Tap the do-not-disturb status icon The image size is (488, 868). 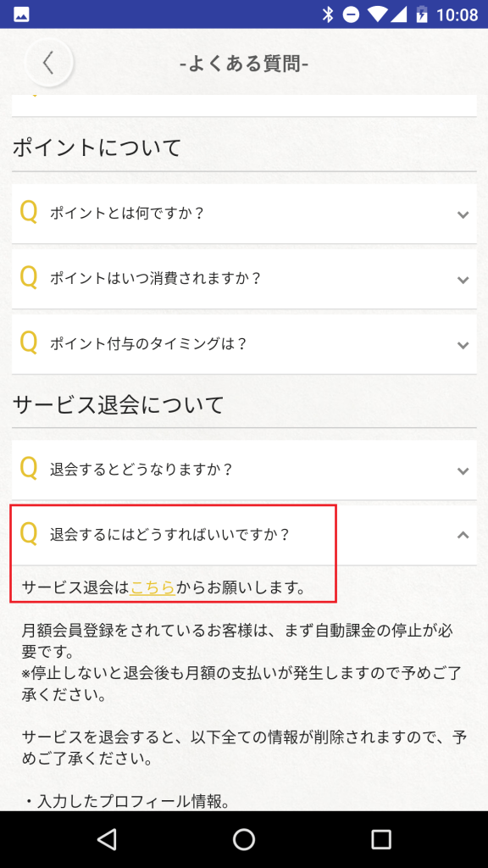point(352,14)
